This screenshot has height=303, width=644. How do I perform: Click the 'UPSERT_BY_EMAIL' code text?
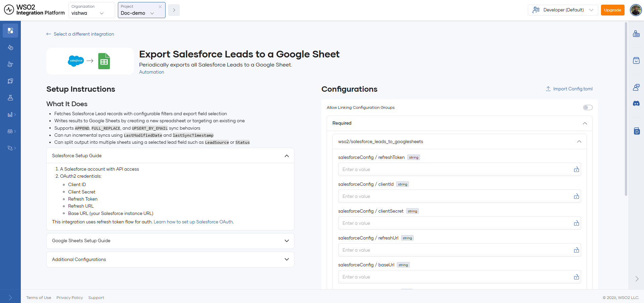[x=150, y=128]
